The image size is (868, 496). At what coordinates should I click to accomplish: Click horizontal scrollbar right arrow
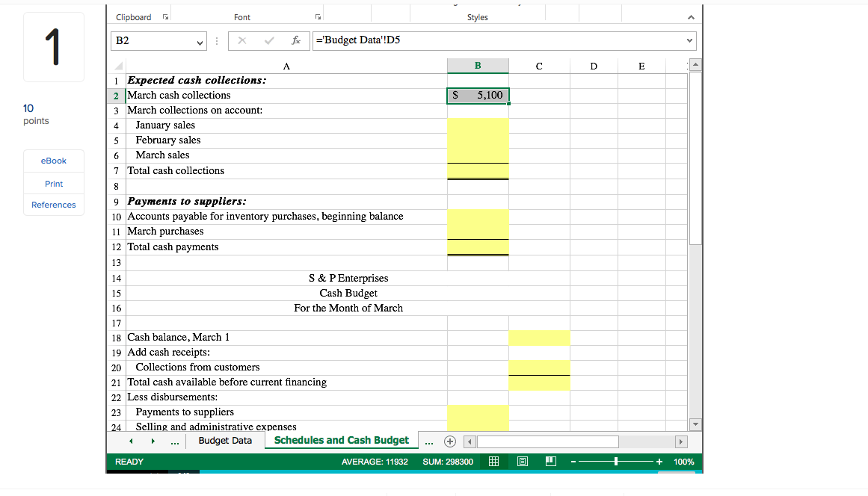click(681, 441)
